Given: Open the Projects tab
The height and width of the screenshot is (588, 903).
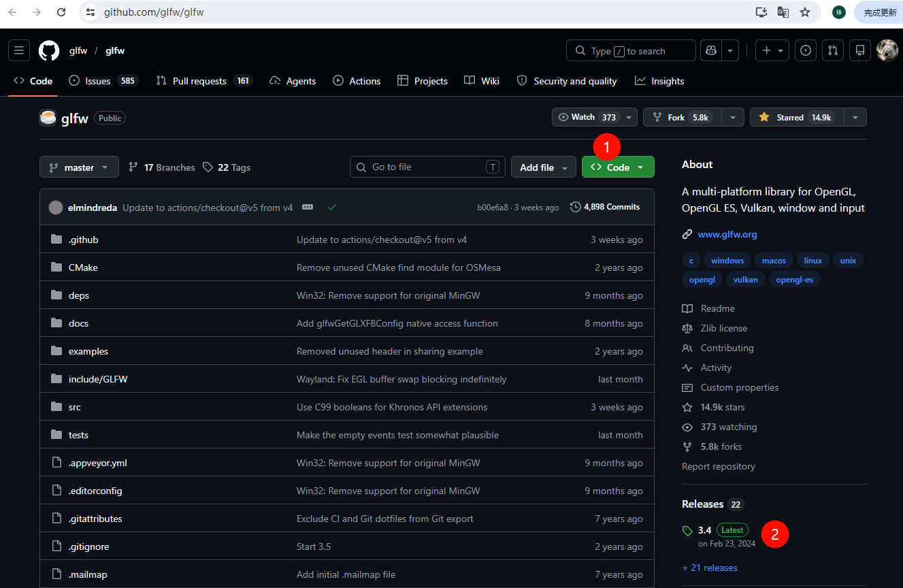Looking at the screenshot, I should 423,81.
